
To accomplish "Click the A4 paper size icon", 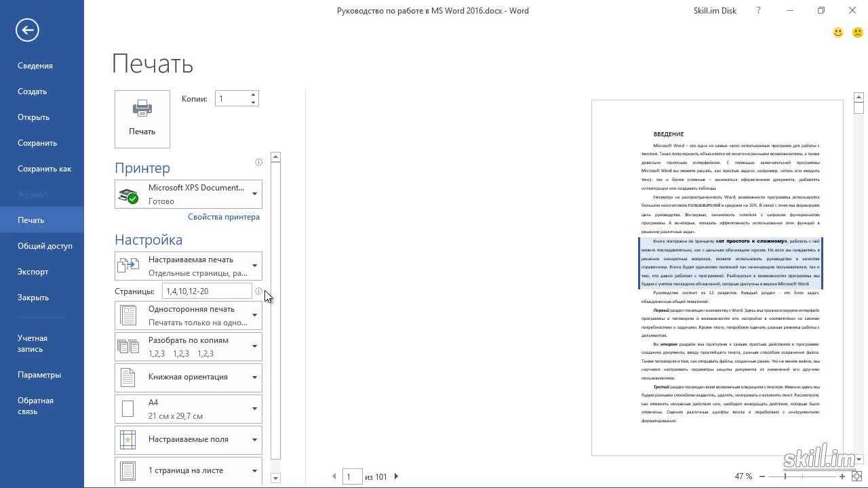I will 128,409.
